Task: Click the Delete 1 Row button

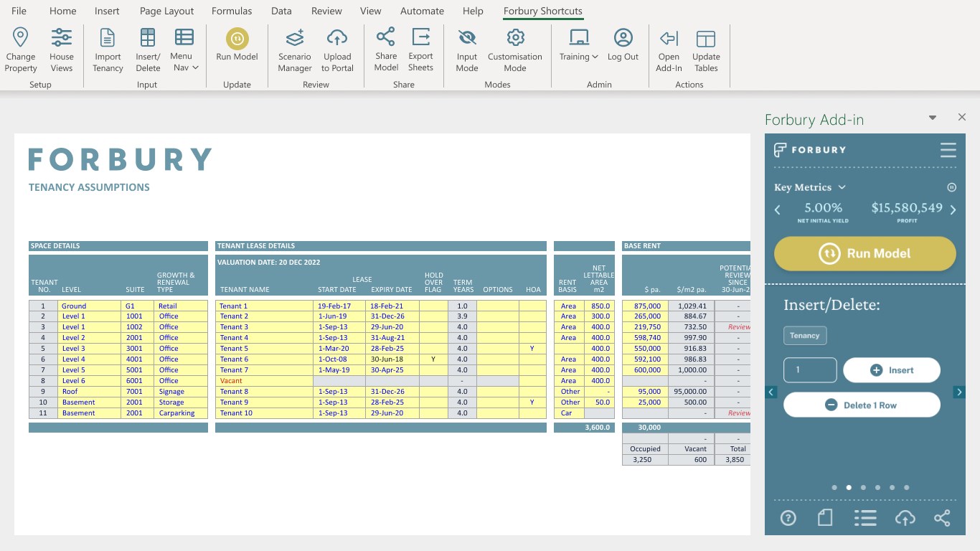Action: pos(862,405)
